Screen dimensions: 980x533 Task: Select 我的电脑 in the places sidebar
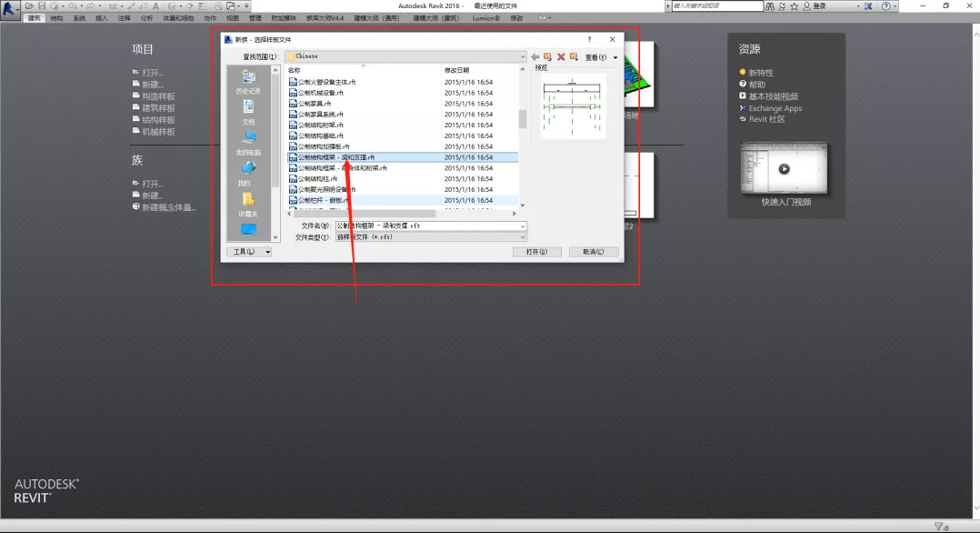click(x=248, y=144)
